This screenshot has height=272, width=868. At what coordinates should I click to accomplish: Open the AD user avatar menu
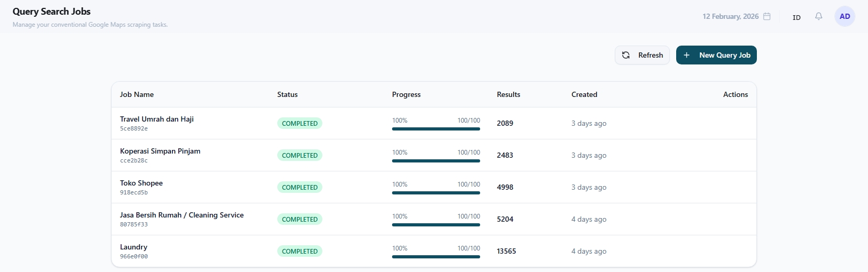pyautogui.click(x=845, y=16)
